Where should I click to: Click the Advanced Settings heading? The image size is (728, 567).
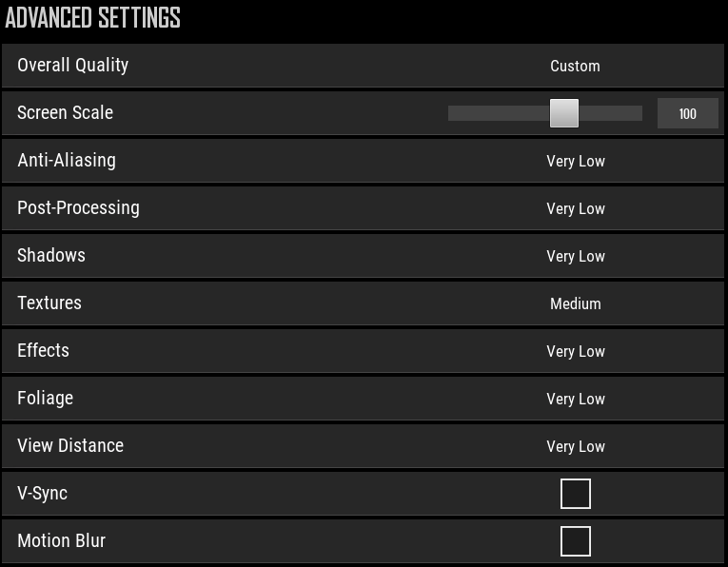(x=92, y=18)
